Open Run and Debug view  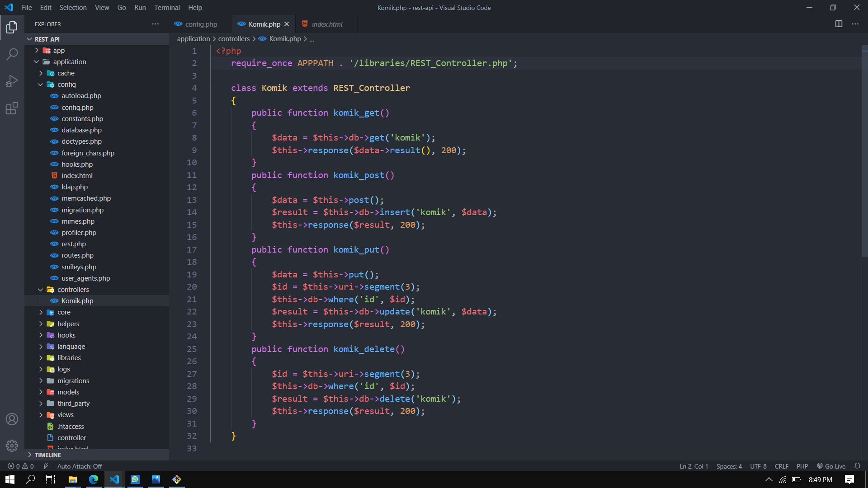pyautogui.click(x=12, y=81)
